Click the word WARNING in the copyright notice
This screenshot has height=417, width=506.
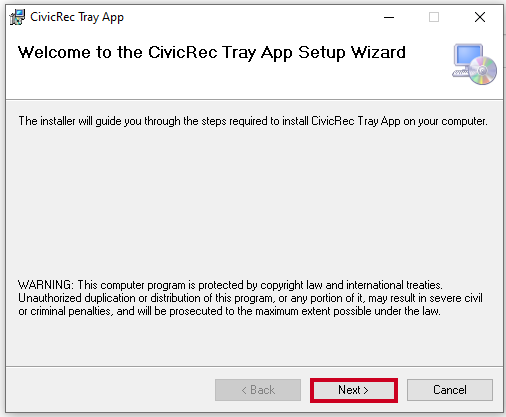coord(45,285)
